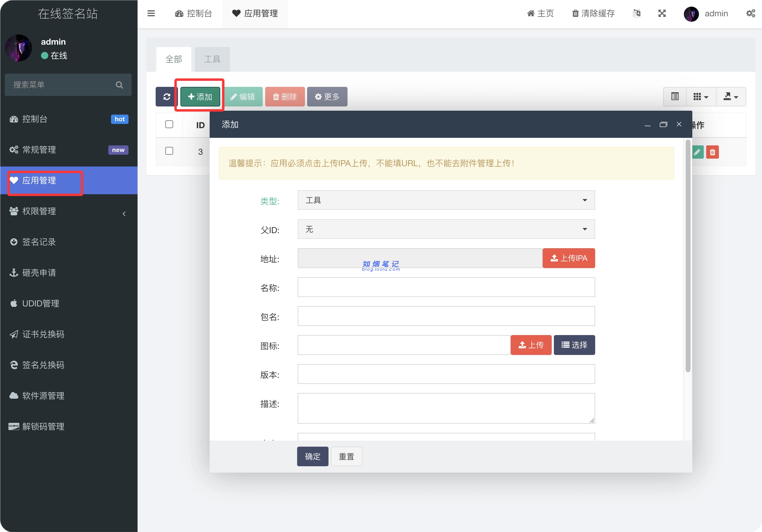The image size is (762, 532).
Task: Open the top-right settings gears icon
Action: coord(751,13)
